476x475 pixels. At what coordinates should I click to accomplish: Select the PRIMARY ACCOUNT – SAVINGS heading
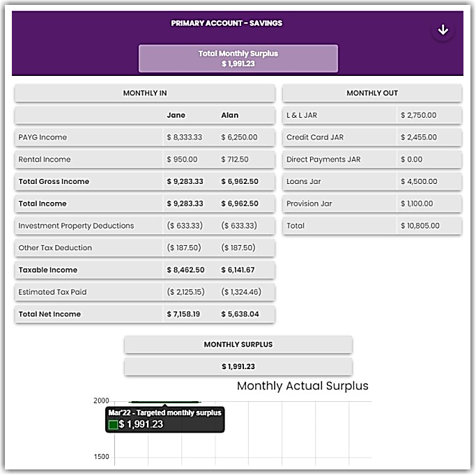[x=227, y=23]
